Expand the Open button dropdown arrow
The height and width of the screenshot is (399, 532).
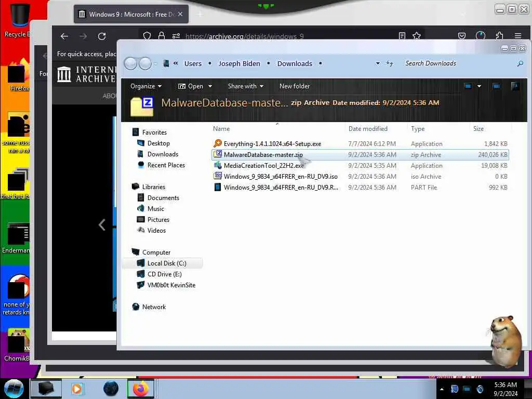tap(210, 86)
